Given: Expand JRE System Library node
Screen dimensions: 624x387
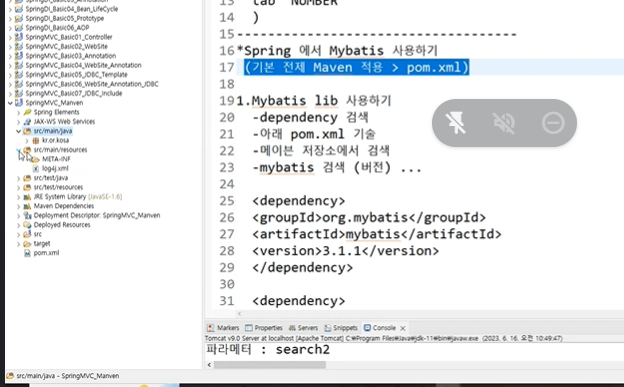Looking at the screenshot, I should pyautogui.click(x=18, y=197).
